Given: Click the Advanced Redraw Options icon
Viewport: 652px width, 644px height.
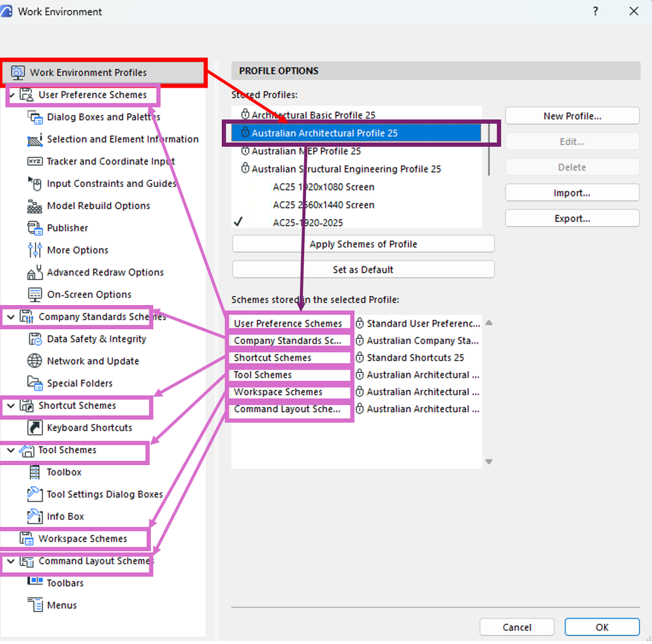Looking at the screenshot, I should (x=35, y=272).
